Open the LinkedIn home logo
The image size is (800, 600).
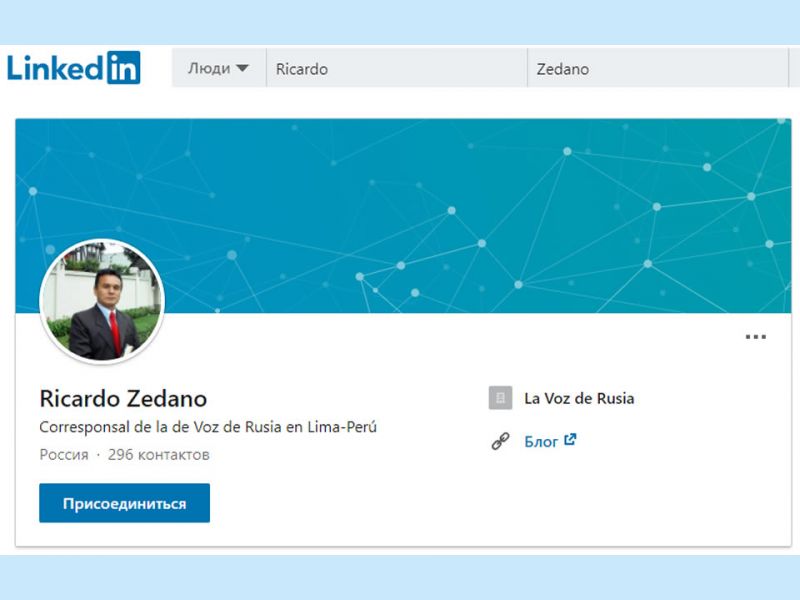click(x=73, y=67)
